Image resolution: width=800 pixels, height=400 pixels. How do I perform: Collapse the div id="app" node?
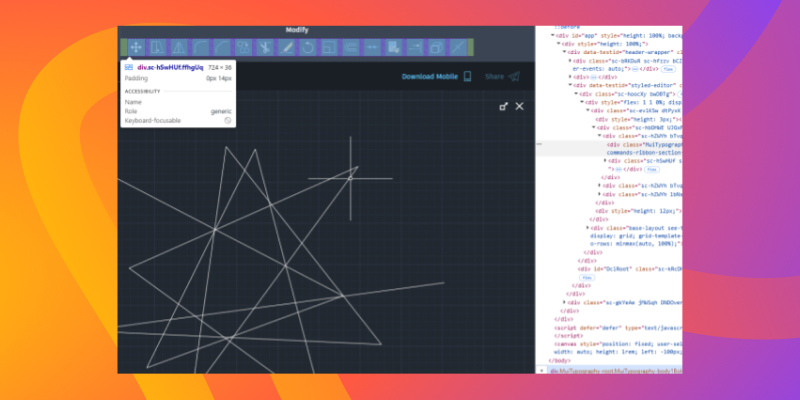click(553, 35)
